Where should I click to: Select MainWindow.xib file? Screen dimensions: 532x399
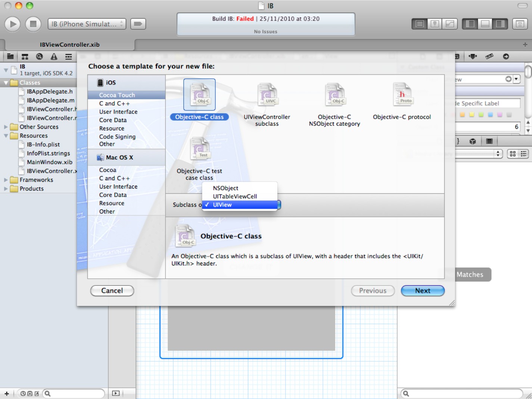(49, 162)
